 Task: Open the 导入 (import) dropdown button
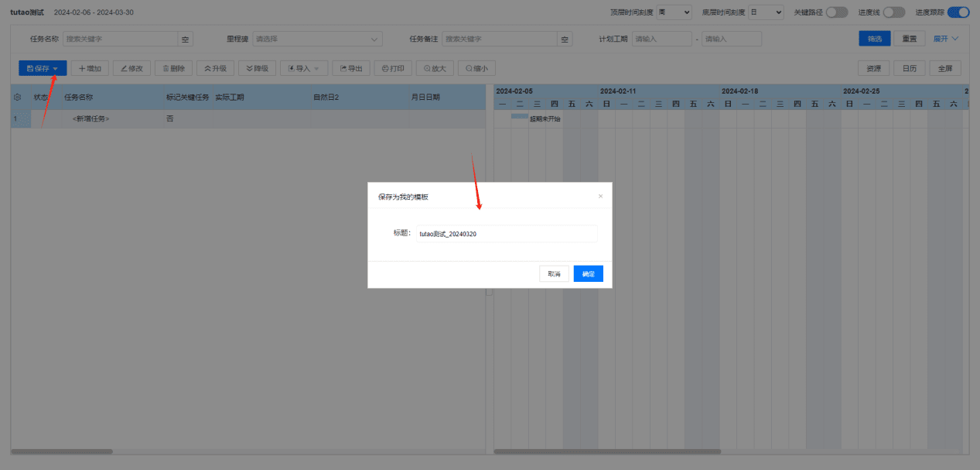coord(303,68)
